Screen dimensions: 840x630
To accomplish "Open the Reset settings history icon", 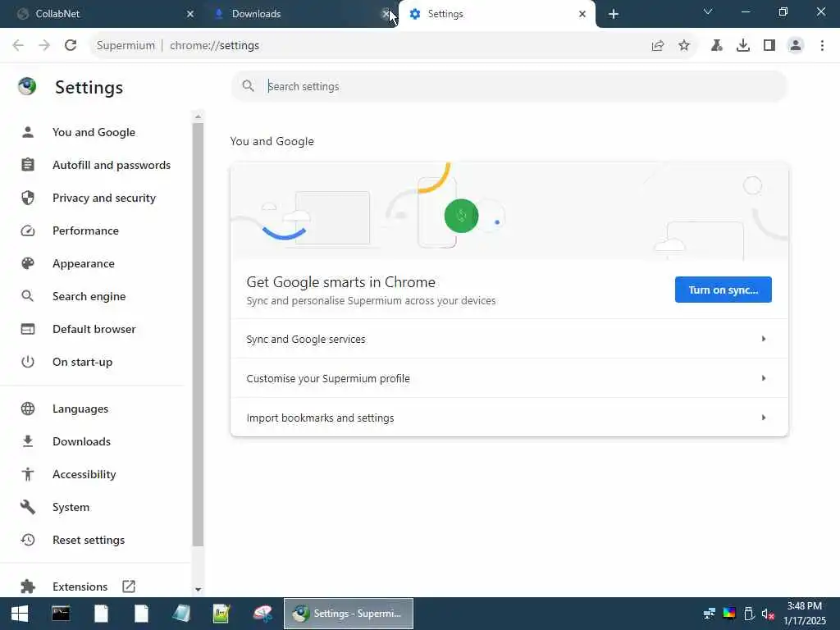I will click(28, 540).
